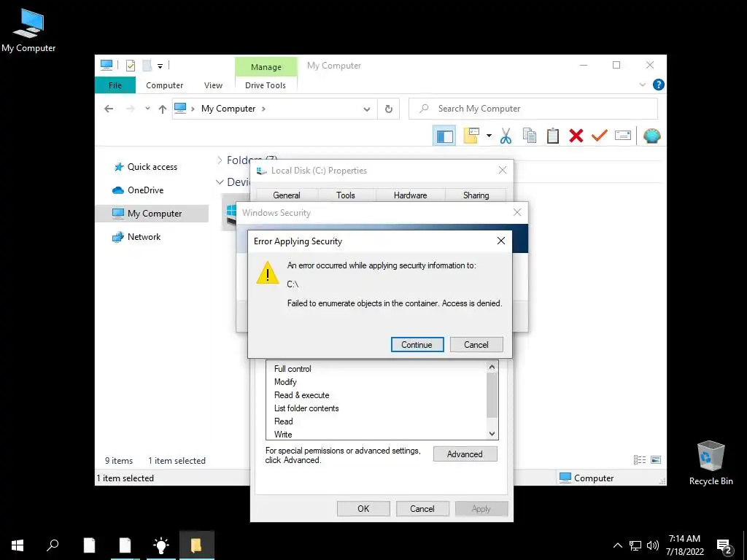Open the File menu tab
Screen dimensions: 747x560
point(115,85)
